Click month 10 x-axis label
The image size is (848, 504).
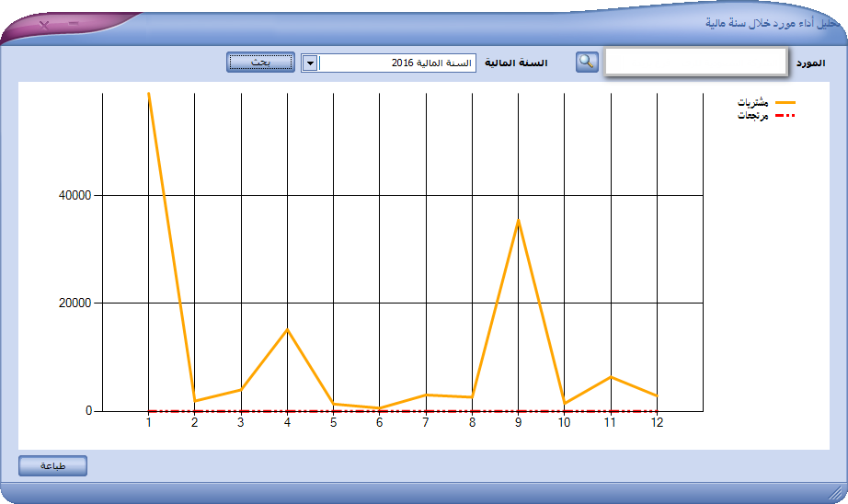coord(564,423)
